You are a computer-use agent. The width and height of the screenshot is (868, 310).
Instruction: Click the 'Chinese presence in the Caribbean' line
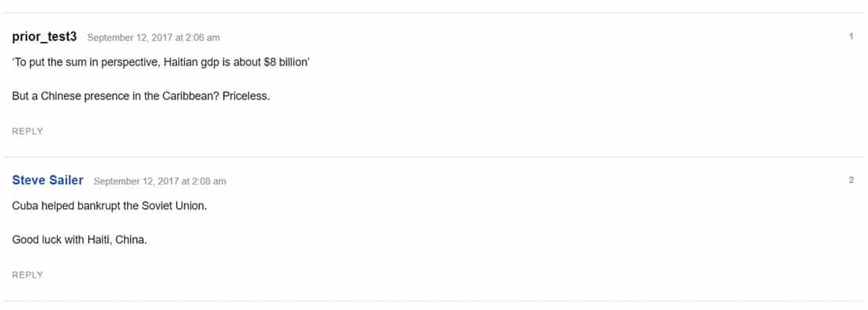[141, 95]
